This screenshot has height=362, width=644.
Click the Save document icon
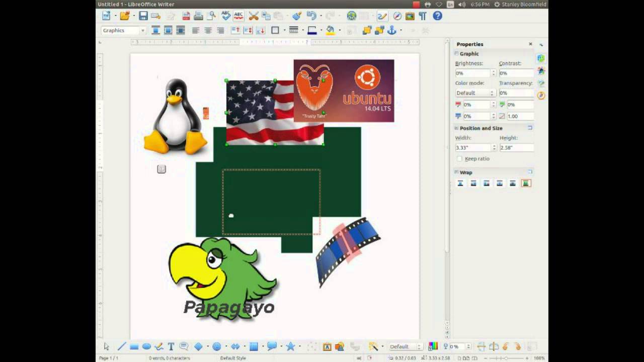(143, 16)
